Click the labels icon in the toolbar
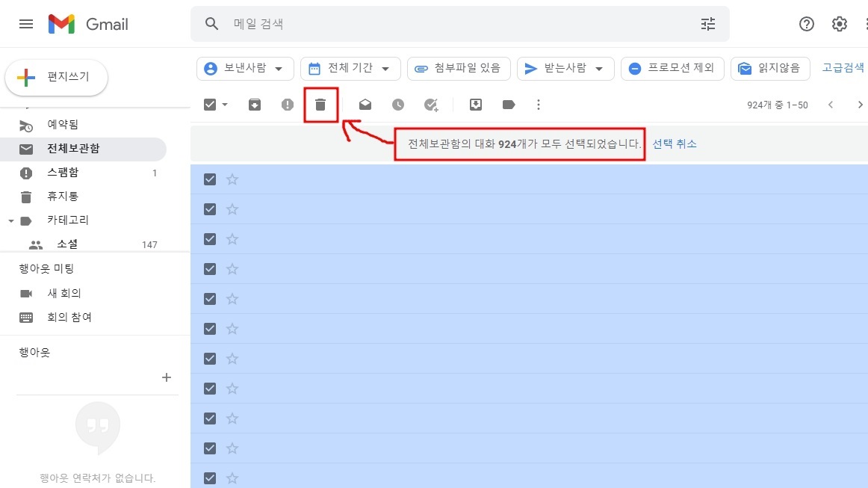Viewport: 868px width, 488px height. click(509, 105)
